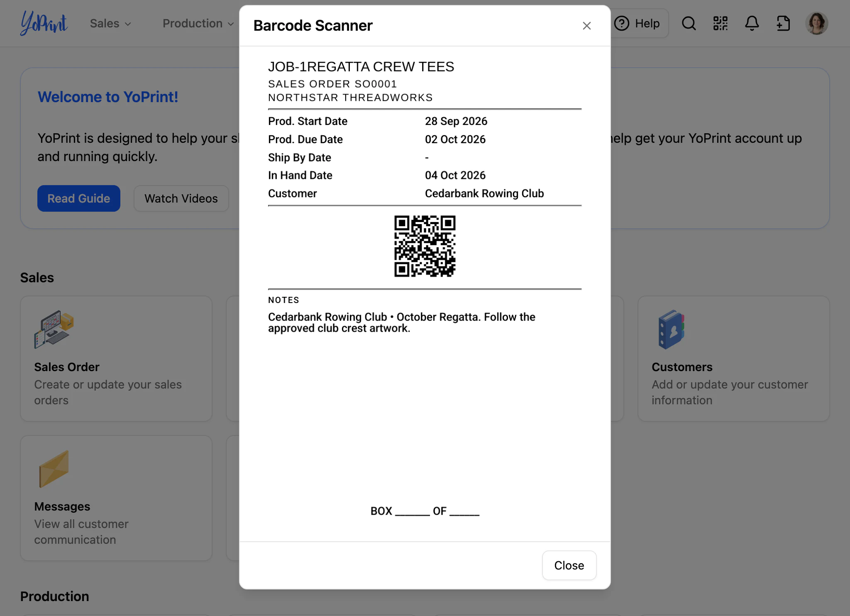Click the notes text about October Regatta
The height and width of the screenshot is (616, 850).
click(402, 323)
